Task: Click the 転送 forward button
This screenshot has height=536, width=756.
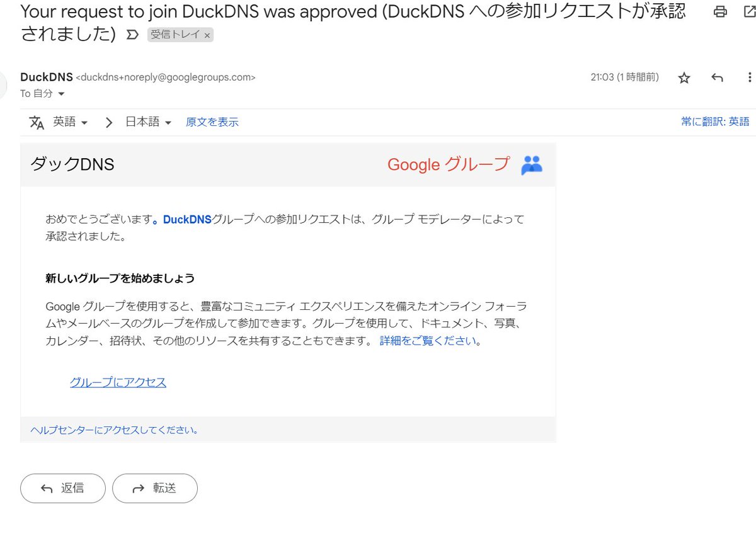Action: tap(155, 488)
